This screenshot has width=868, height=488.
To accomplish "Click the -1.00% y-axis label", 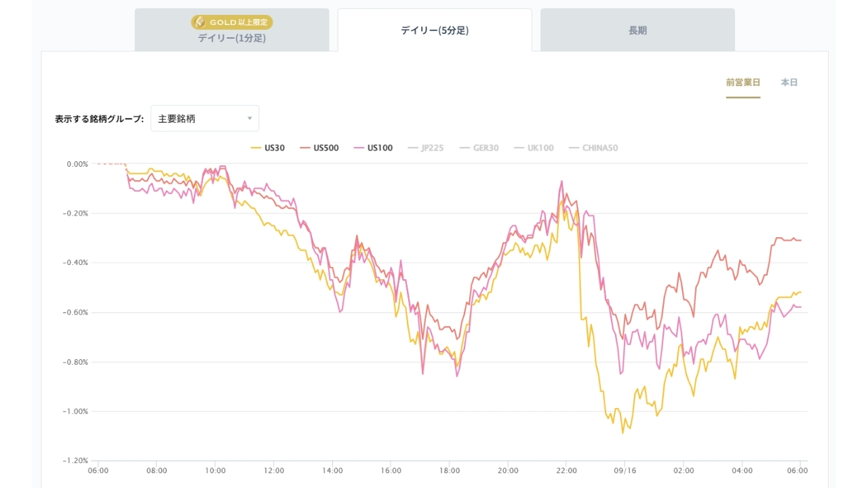I will (77, 411).
